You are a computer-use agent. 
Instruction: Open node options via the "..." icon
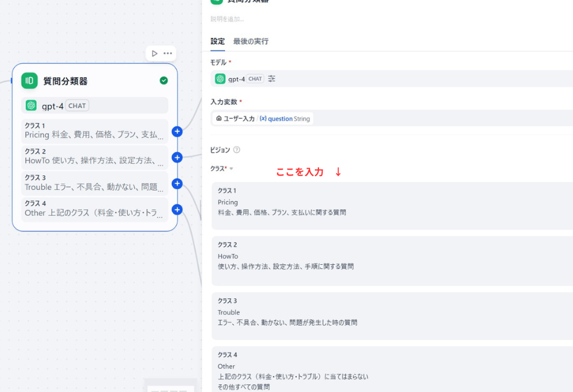pos(167,53)
